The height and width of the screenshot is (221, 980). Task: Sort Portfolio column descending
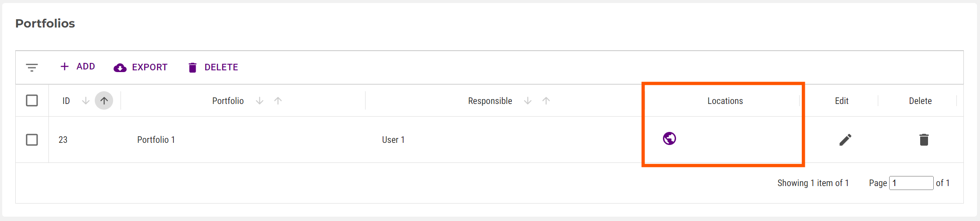coord(259,101)
